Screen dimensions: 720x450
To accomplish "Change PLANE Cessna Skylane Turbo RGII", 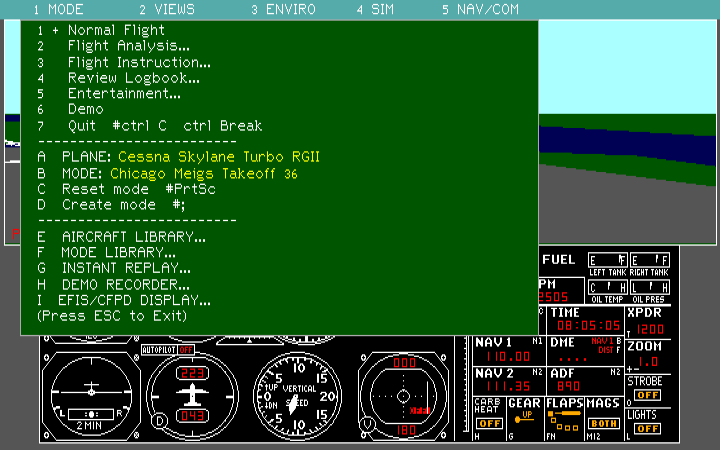I will click(x=178, y=157).
